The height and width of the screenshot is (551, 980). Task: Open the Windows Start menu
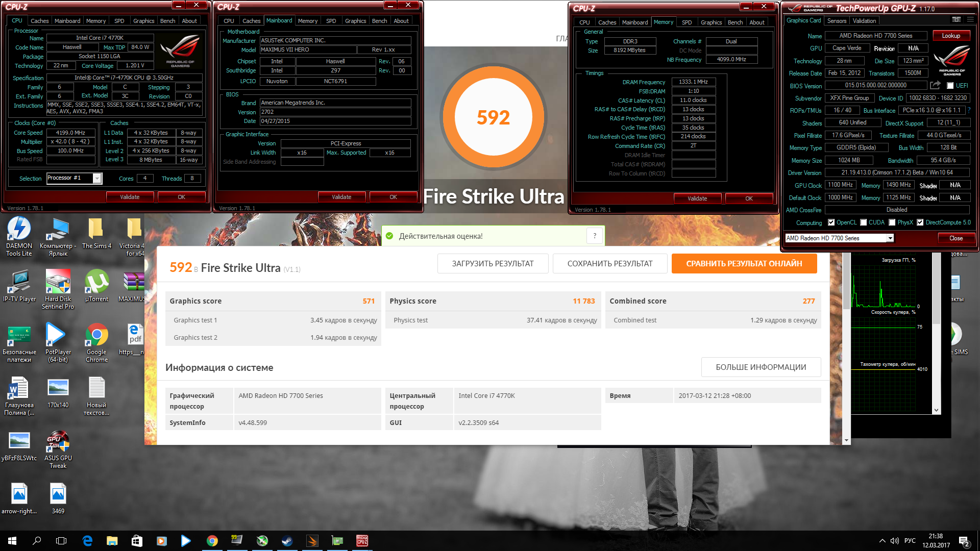pos(12,541)
